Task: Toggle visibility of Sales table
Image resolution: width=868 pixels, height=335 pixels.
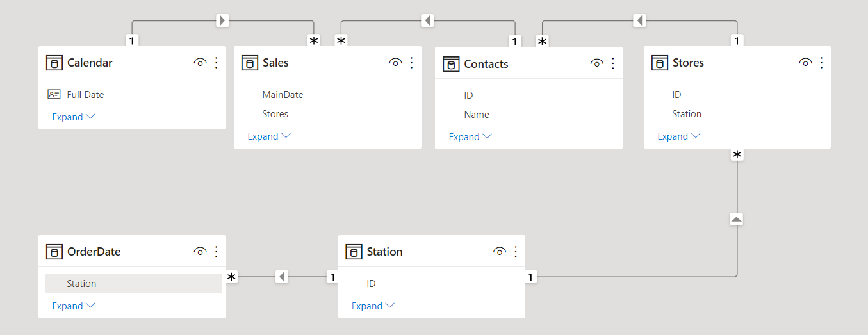Action: coord(395,63)
